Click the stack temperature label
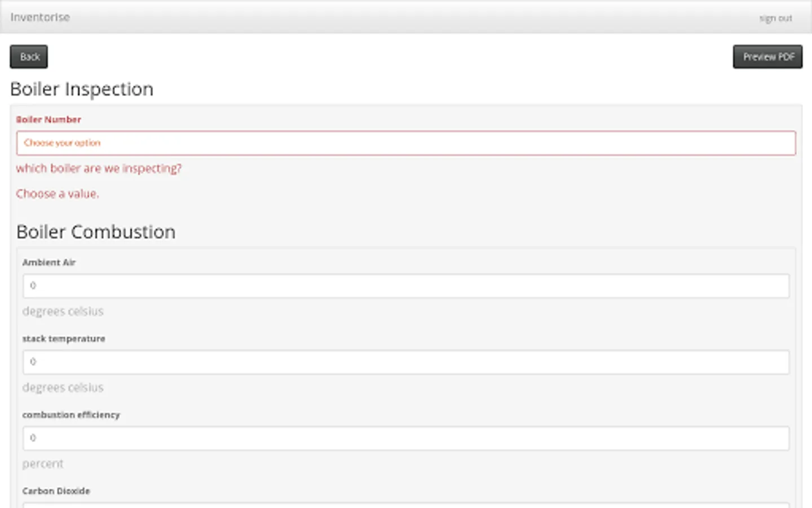 tap(64, 339)
